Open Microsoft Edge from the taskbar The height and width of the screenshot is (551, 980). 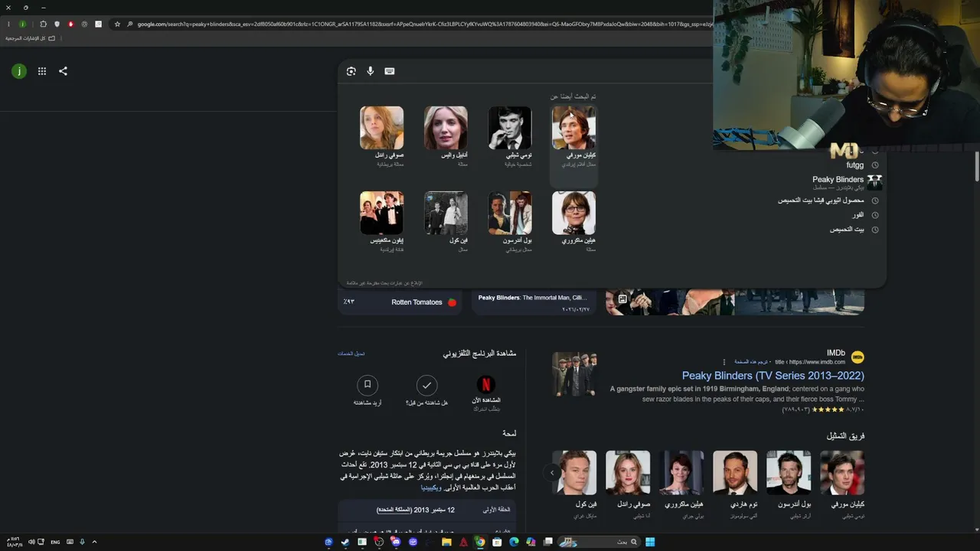click(514, 542)
